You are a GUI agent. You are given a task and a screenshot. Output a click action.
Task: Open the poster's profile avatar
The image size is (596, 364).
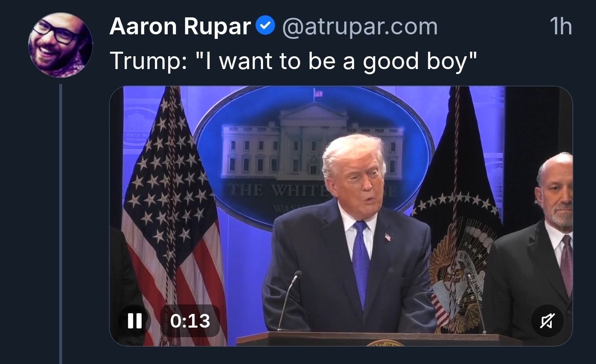click(60, 45)
